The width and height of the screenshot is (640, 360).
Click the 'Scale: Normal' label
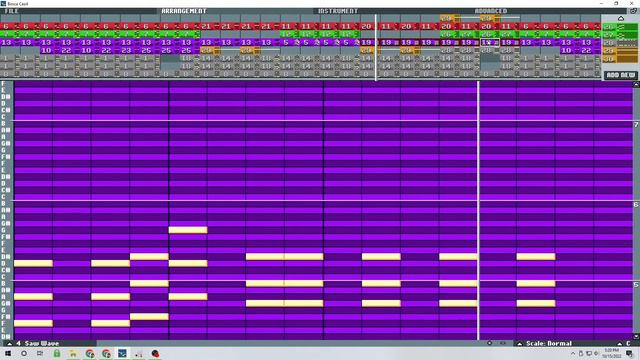549,344
